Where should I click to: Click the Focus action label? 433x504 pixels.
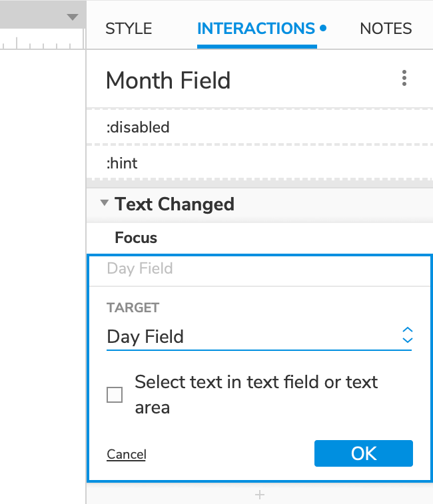136,238
